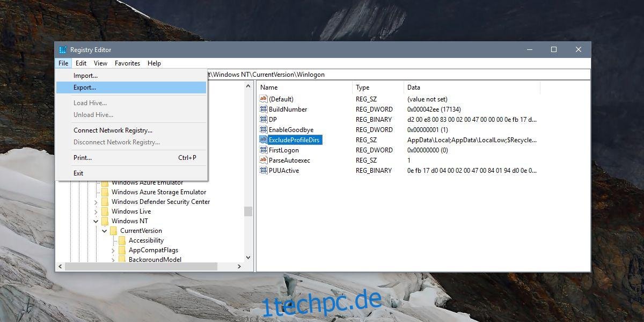This screenshot has height=322, width=644.
Task: Select the Windows Azure Storage Emulator key
Action: 159,192
